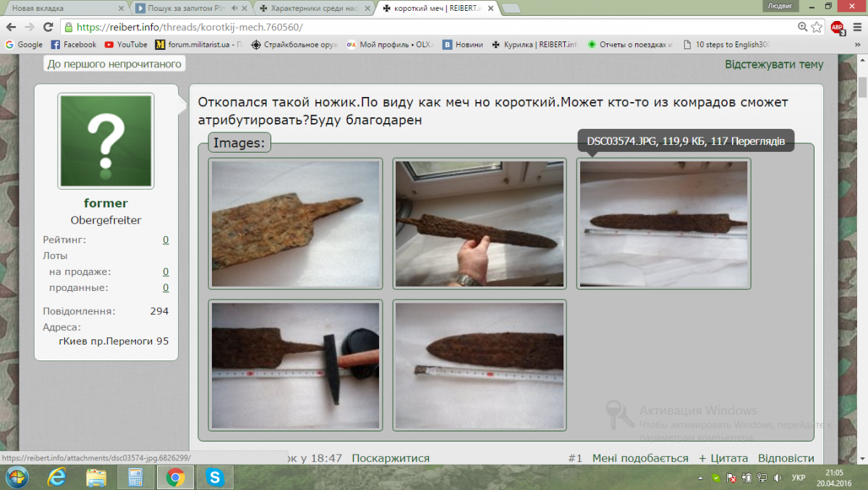Click Відстежувати тему link
Screen dimensions: 868x490
click(x=774, y=64)
